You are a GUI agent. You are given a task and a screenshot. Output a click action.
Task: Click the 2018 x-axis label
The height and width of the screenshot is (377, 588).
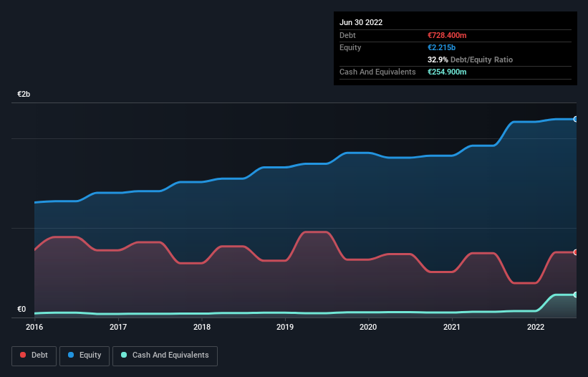pos(202,327)
